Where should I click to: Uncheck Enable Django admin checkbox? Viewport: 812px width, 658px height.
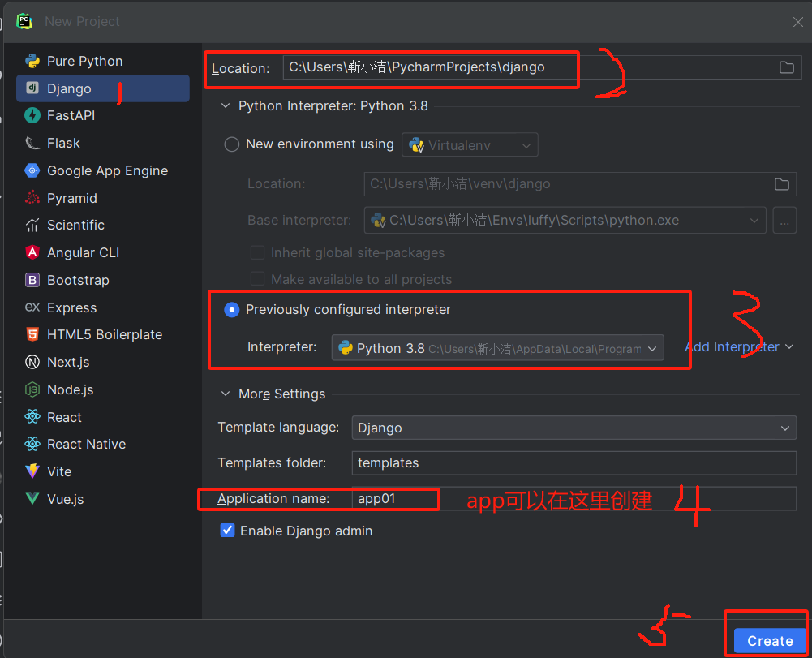[227, 531]
